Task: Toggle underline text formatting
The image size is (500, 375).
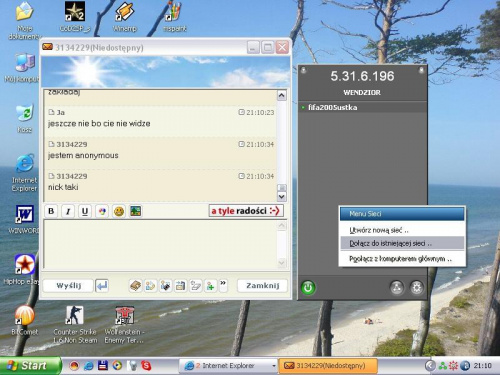Action: pos(85,211)
